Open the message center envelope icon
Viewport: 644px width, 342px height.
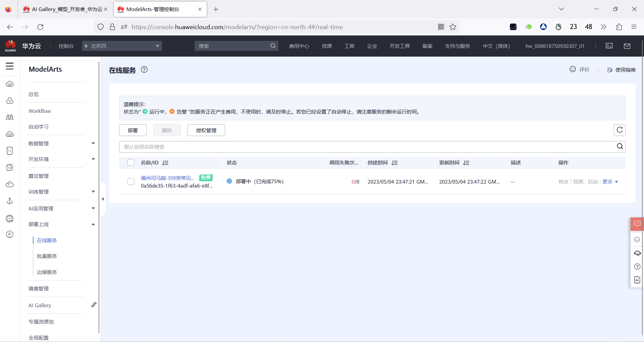627,46
